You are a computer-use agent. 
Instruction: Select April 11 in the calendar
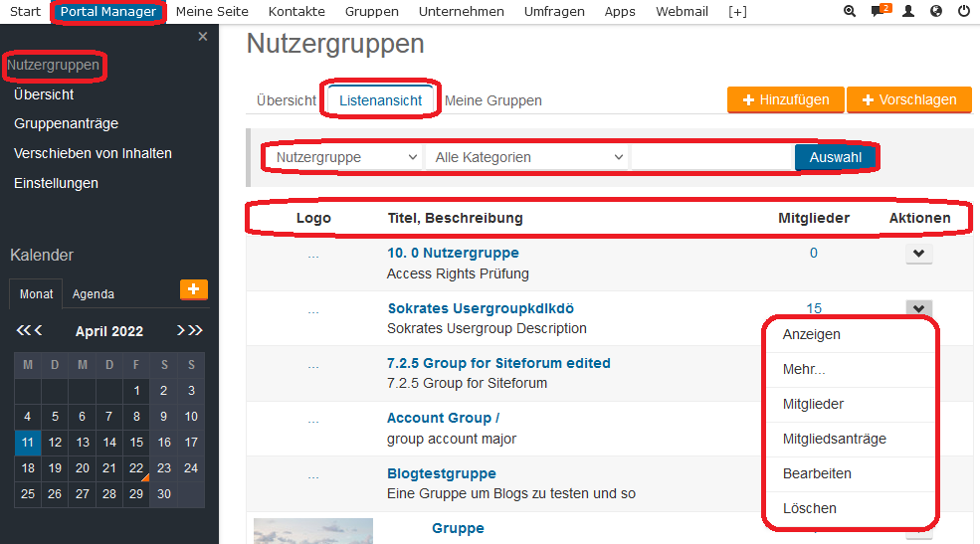pyautogui.click(x=28, y=443)
